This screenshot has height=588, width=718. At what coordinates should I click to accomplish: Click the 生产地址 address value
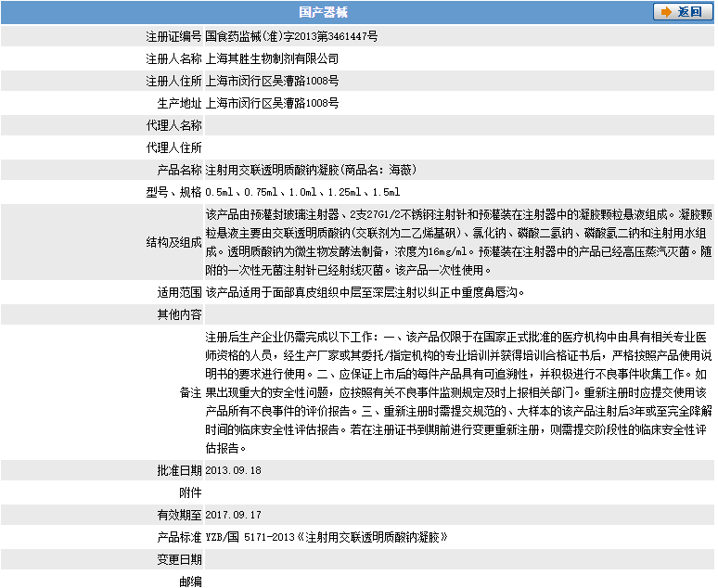click(272, 103)
